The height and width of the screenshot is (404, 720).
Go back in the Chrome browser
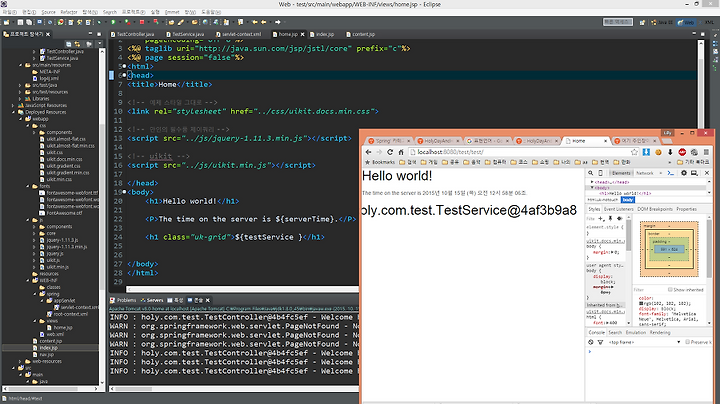click(x=368, y=152)
